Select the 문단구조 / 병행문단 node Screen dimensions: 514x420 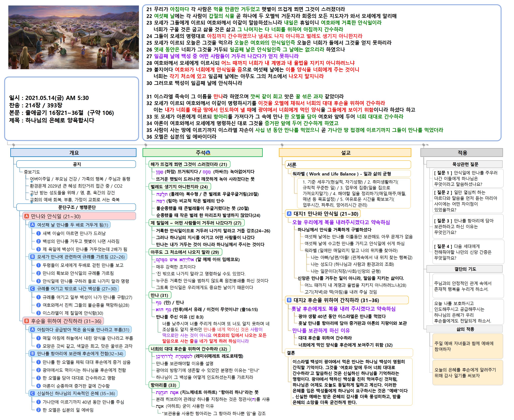pos(76,207)
